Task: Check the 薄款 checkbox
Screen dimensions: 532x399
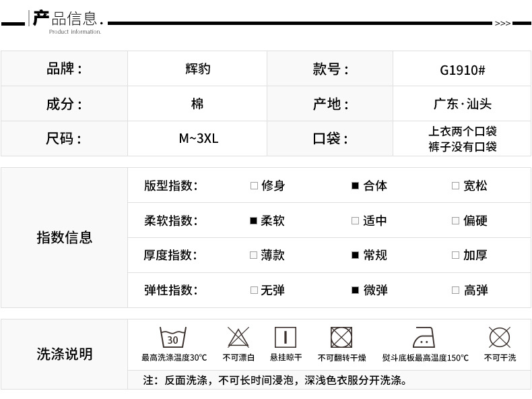Action: [253, 255]
